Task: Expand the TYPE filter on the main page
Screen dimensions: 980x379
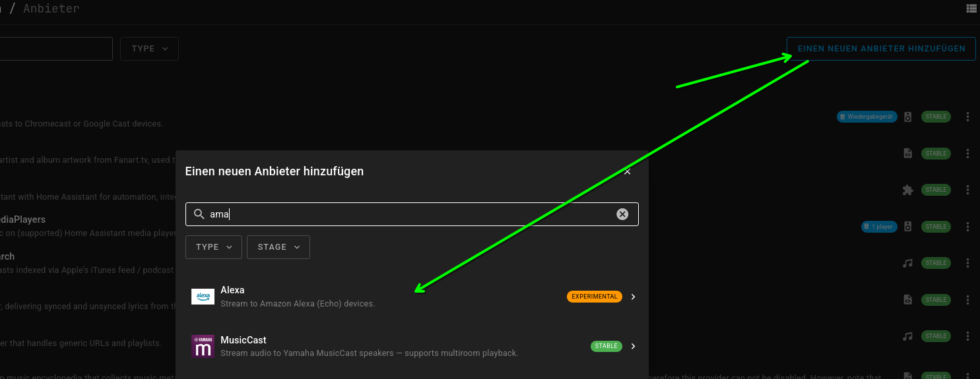Action: tap(149, 49)
